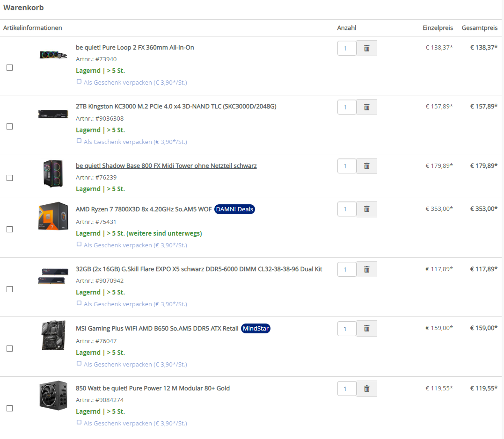504x439 pixels.
Task: Click the Einzelpreis column header
Action: [438, 28]
